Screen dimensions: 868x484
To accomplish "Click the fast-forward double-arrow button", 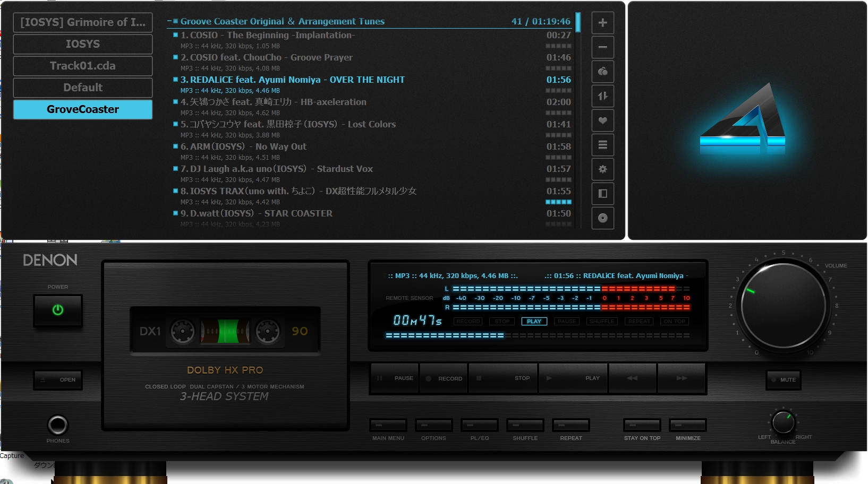I will coord(682,378).
